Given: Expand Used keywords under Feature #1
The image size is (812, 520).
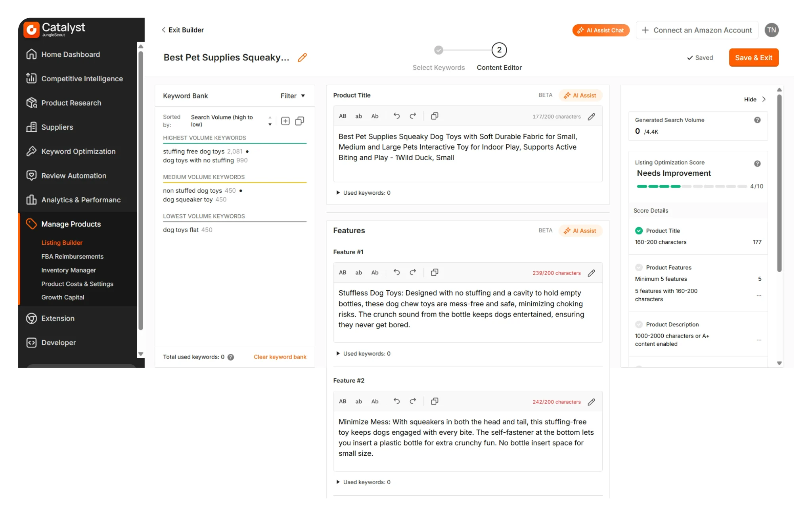Looking at the screenshot, I should coord(364,353).
